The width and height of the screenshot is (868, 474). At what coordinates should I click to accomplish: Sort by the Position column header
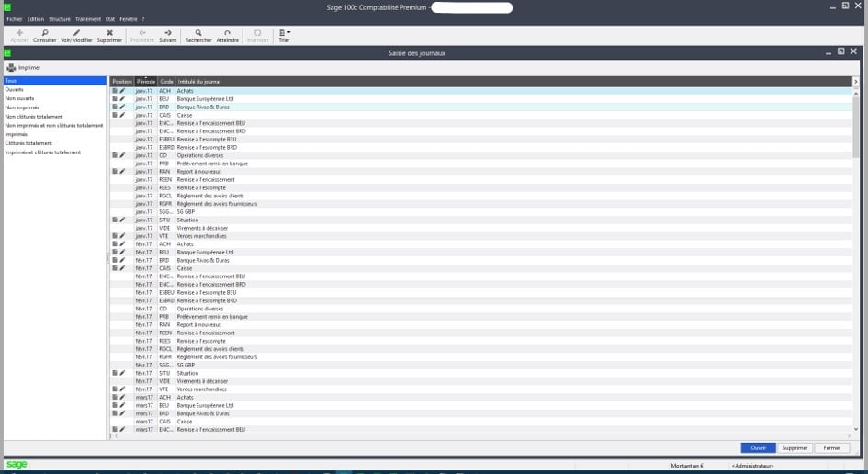122,82
